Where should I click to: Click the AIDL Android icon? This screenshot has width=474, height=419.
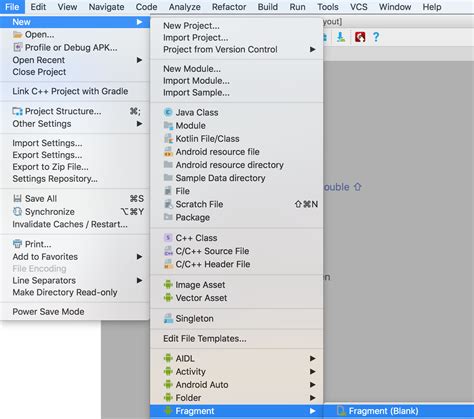[168, 358]
